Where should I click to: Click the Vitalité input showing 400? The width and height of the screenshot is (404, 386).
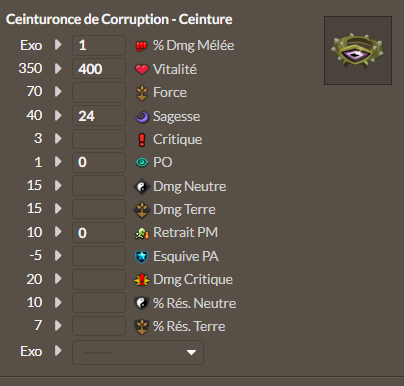pyautogui.click(x=99, y=69)
